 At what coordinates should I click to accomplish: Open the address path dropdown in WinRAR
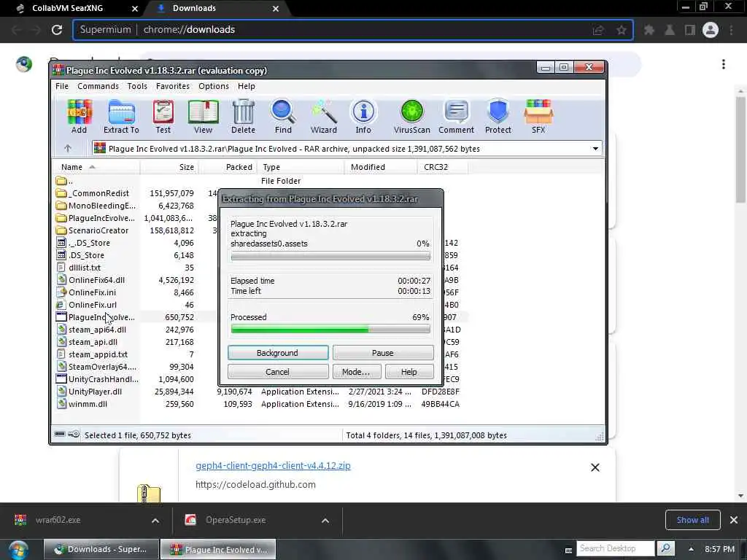pyautogui.click(x=595, y=149)
